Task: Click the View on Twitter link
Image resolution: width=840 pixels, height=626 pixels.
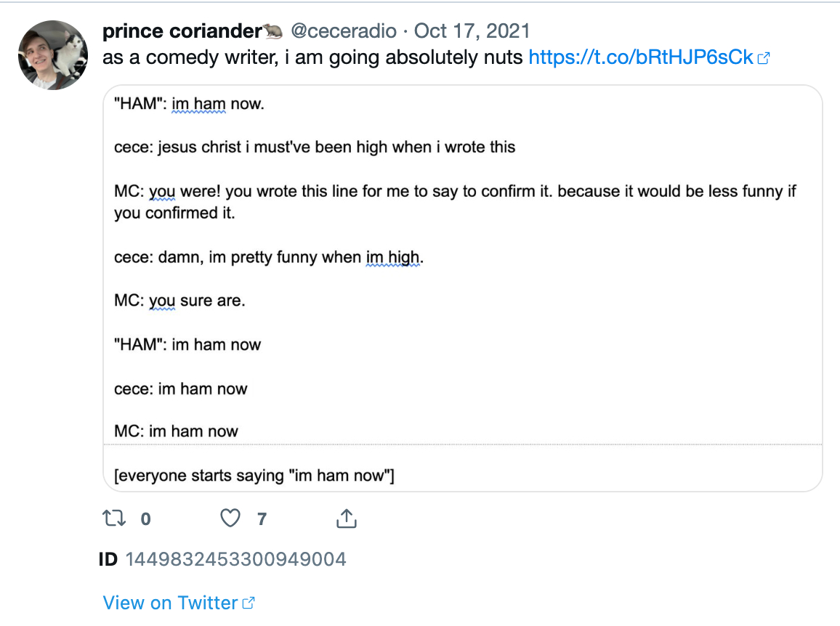Action: click(x=170, y=603)
